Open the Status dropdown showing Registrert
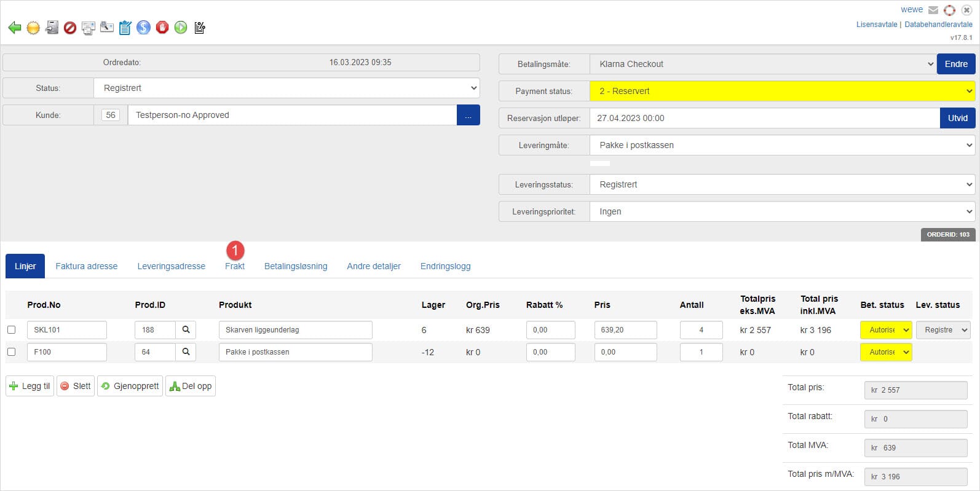The image size is (980, 491). [286, 88]
